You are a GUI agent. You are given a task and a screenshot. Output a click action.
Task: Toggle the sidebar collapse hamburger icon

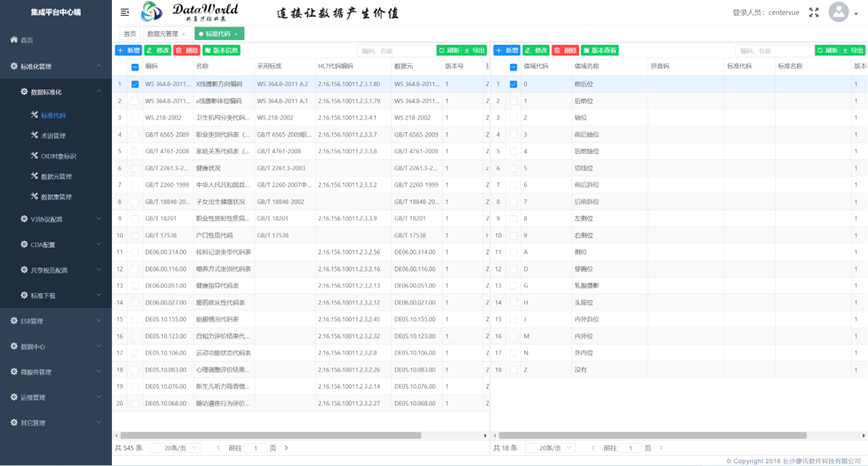pos(125,12)
